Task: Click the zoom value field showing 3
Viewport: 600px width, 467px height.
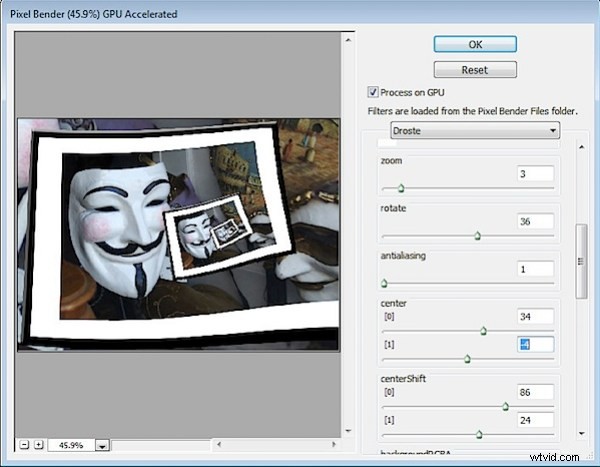Action: point(535,172)
